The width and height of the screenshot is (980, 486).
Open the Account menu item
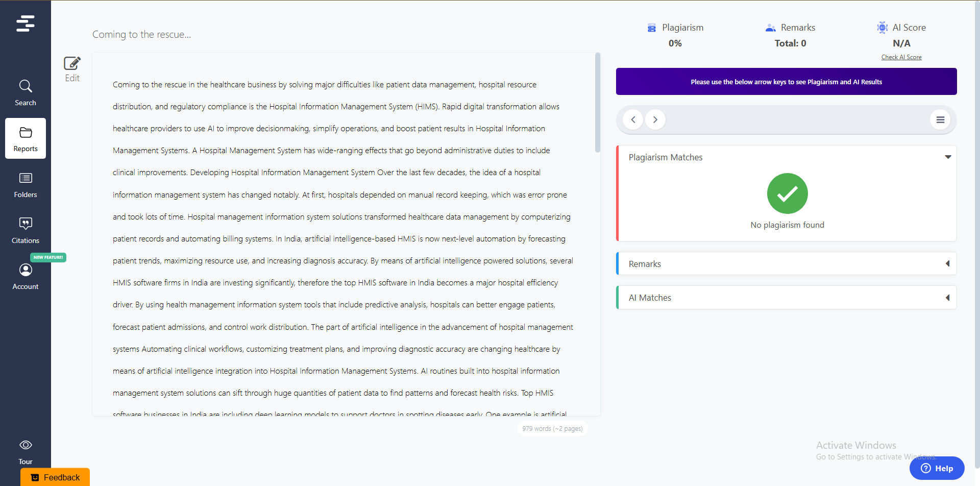[26, 276]
